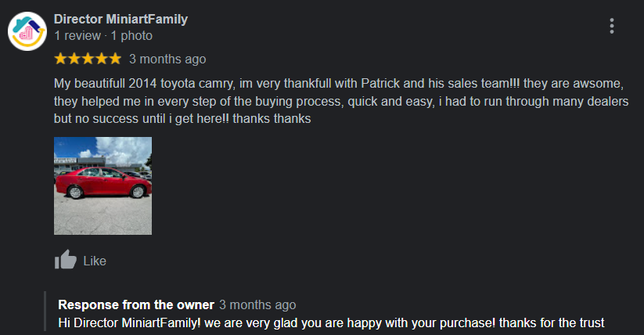
Task: Click the second star in the rating
Action: pos(74,59)
